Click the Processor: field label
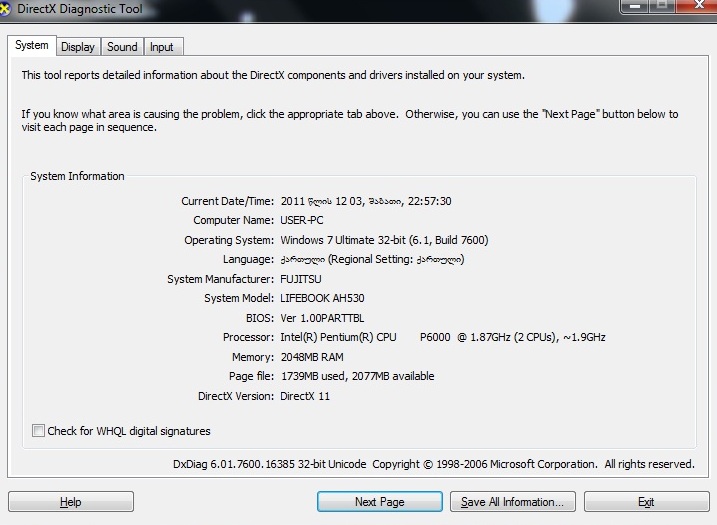The height and width of the screenshot is (525, 717). (x=248, y=338)
